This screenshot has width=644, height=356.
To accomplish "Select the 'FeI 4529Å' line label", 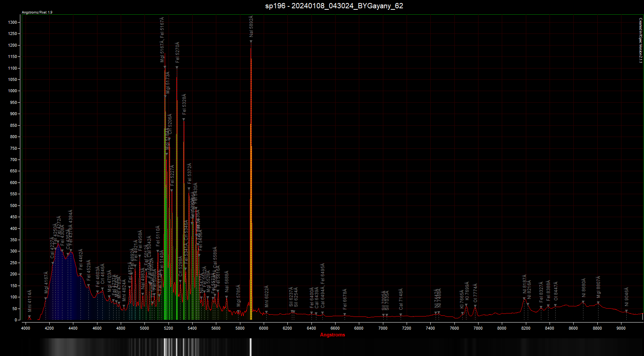I will click(89, 270).
